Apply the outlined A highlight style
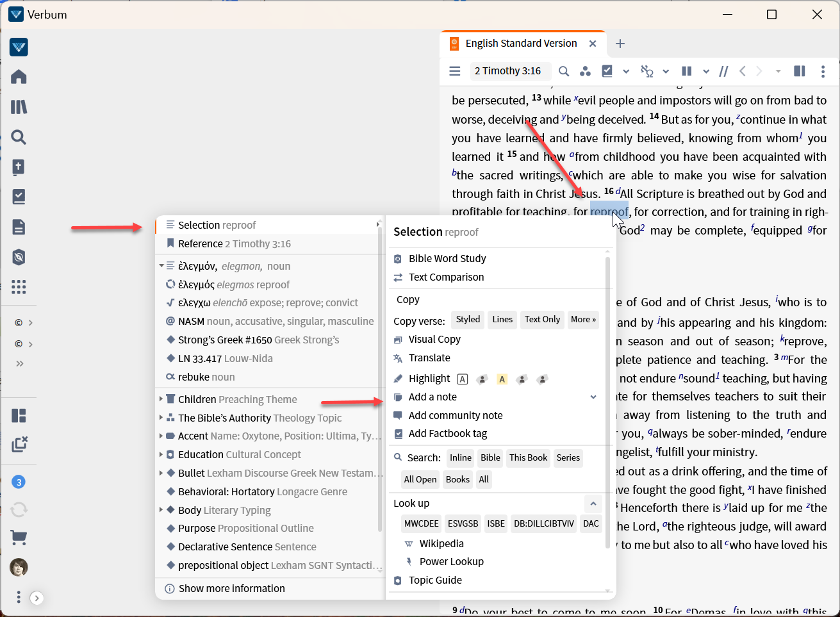This screenshot has width=840, height=617. click(x=463, y=379)
